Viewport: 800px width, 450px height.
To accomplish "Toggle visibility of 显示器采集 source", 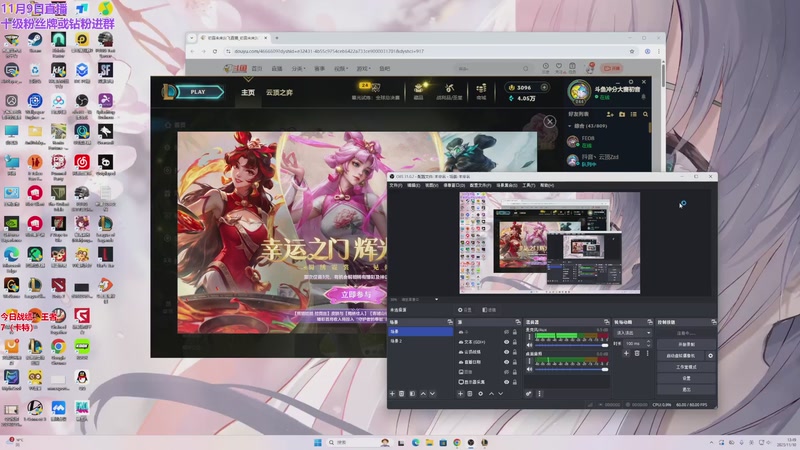I will 506,382.
